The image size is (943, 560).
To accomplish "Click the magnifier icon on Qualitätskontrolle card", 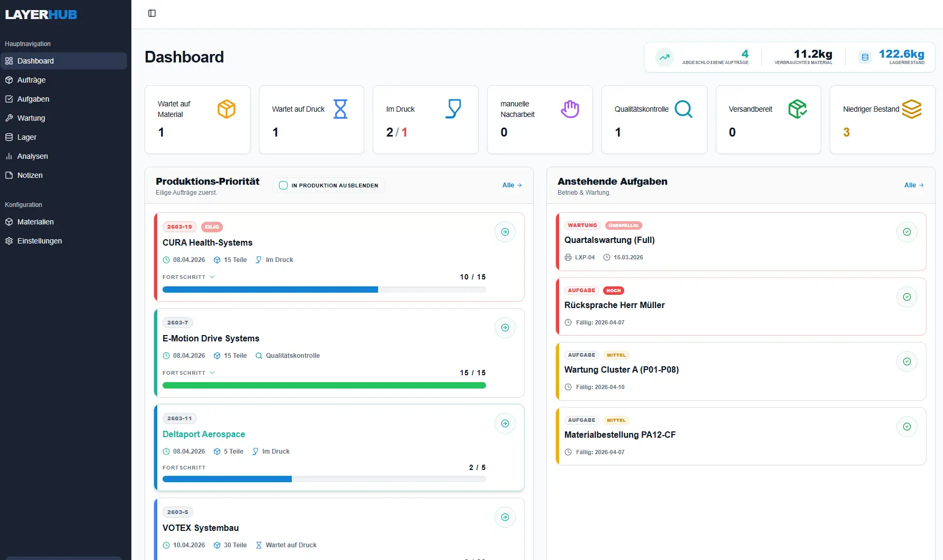I will coord(684,109).
